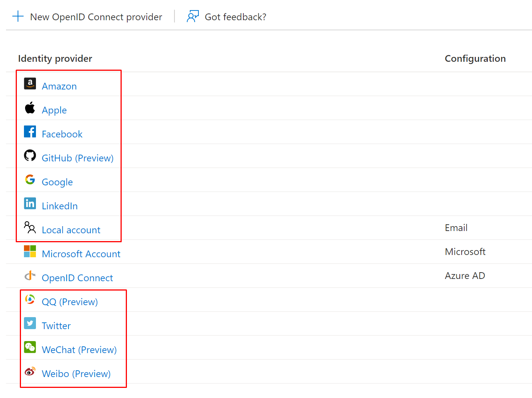Viewport: 532px width, 398px height.
Task: Click the Twitter bird icon
Action: click(30, 323)
